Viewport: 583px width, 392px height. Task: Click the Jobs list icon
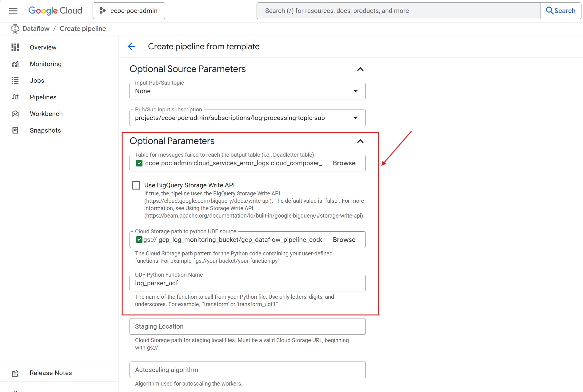(15, 81)
